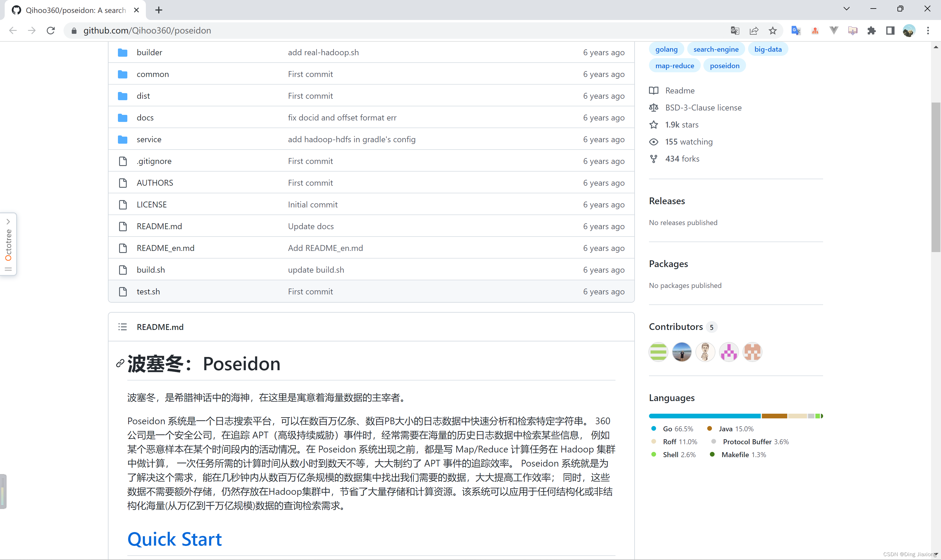Click the search-engine topic tag

[715, 49]
